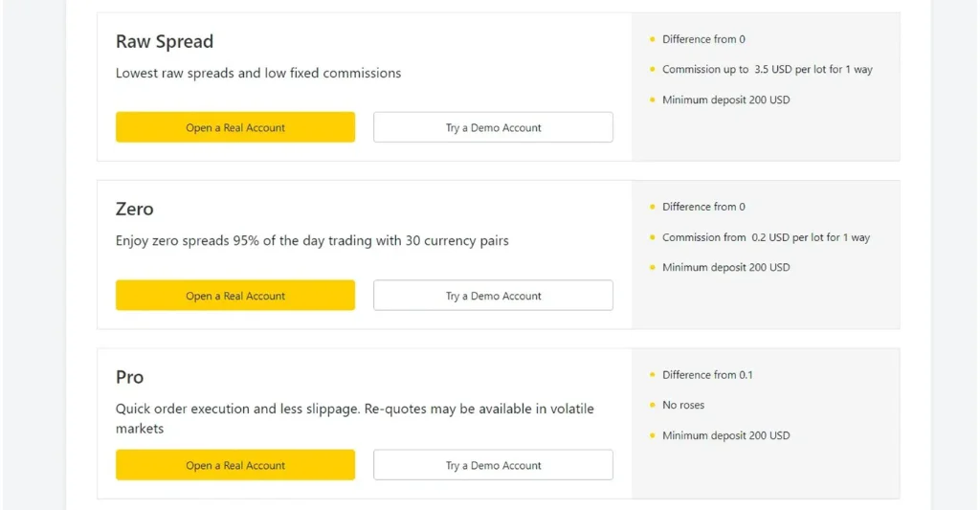
Task: Try a Demo Account for Zero
Action: pyautogui.click(x=493, y=296)
